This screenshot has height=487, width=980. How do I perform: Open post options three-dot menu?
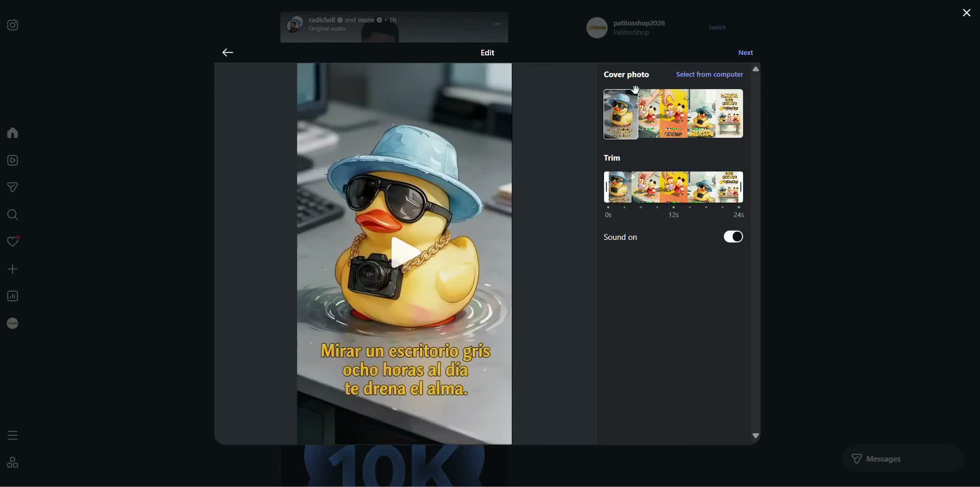(497, 24)
